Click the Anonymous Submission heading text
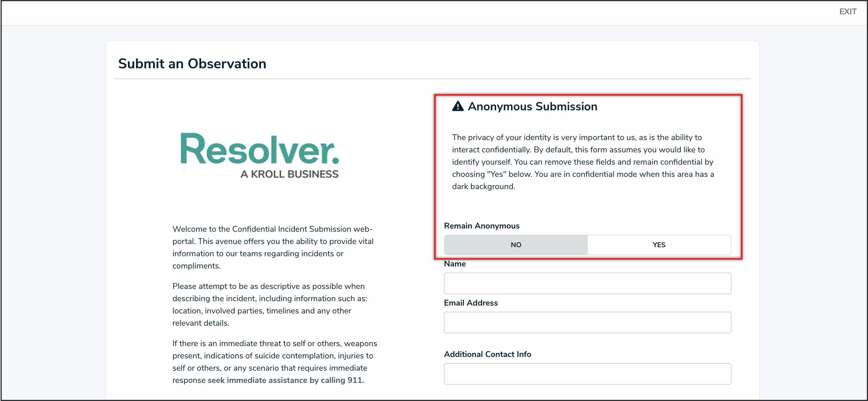868x401 pixels. pos(532,107)
